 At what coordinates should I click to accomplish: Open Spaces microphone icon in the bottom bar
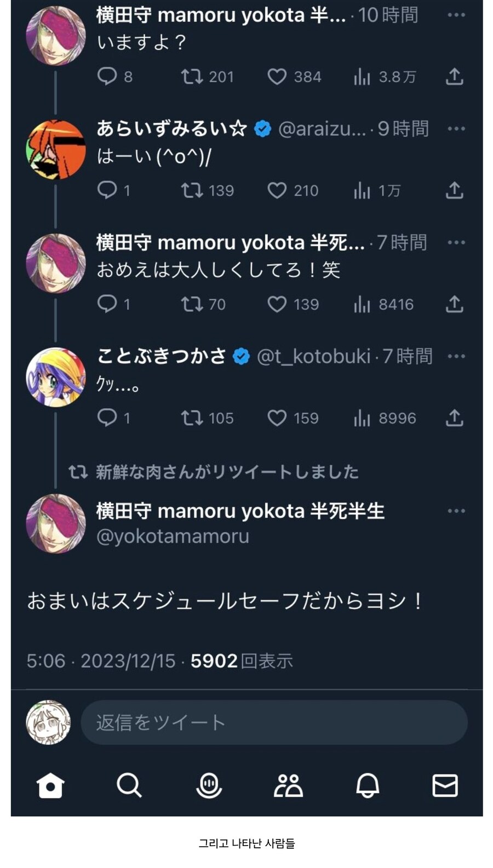(209, 786)
